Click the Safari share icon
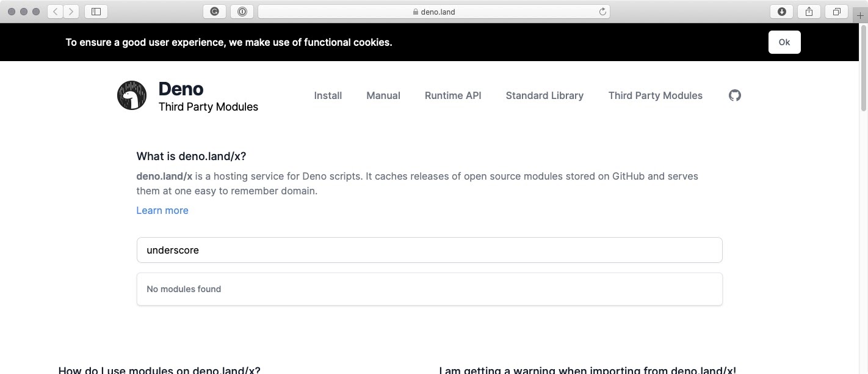This screenshot has height=374, width=868. 809,11
